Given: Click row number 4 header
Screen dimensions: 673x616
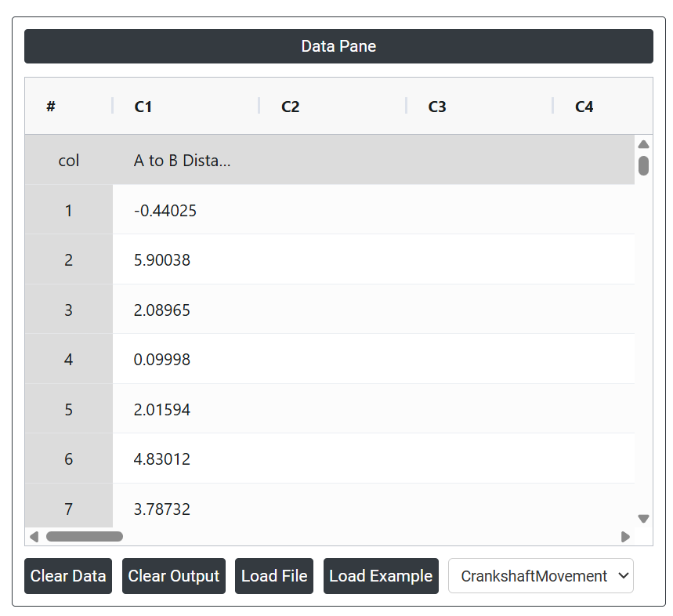Looking at the screenshot, I should coord(69,360).
